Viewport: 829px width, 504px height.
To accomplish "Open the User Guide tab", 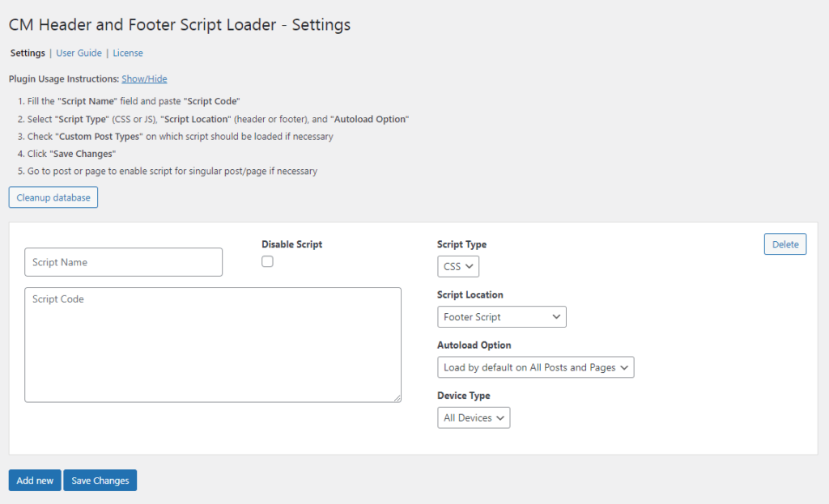I will pyautogui.click(x=79, y=53).
